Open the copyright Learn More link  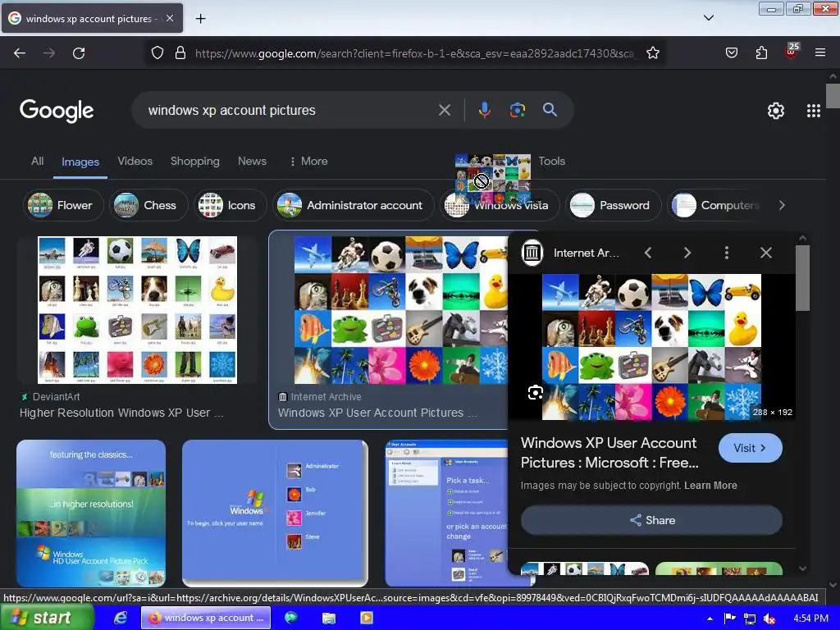pos(710,486)
